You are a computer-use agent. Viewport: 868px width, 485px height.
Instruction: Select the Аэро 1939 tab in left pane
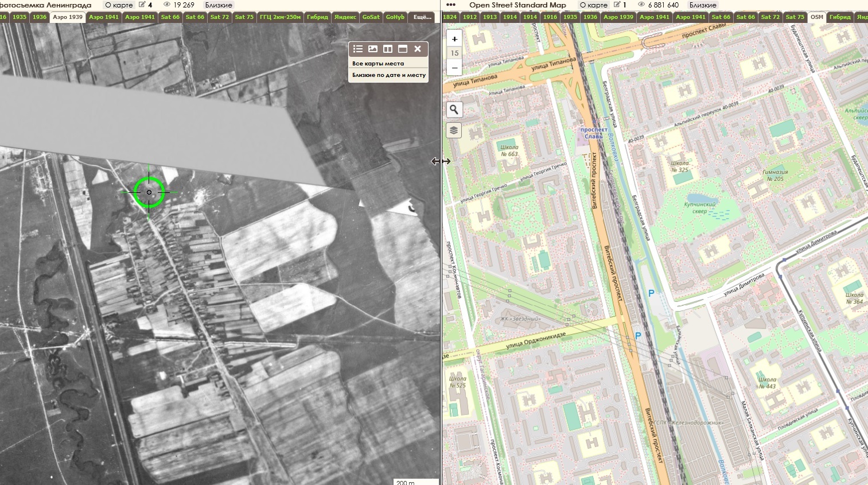click(68, 17)
